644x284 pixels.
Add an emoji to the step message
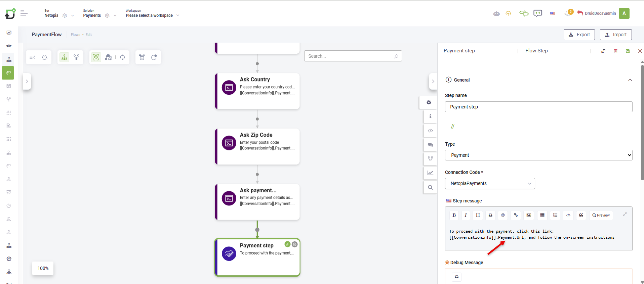(x=503, y=215)
